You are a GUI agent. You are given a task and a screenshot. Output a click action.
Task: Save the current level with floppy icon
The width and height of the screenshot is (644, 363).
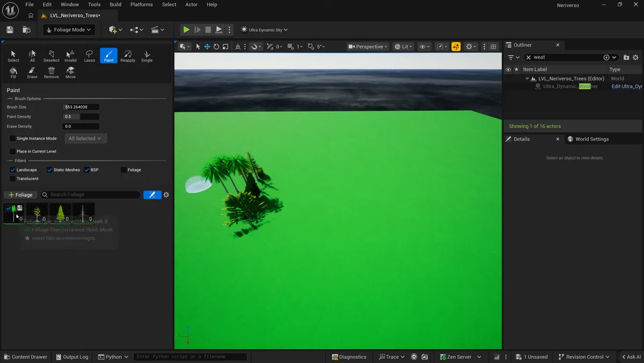tap(10, 30)
